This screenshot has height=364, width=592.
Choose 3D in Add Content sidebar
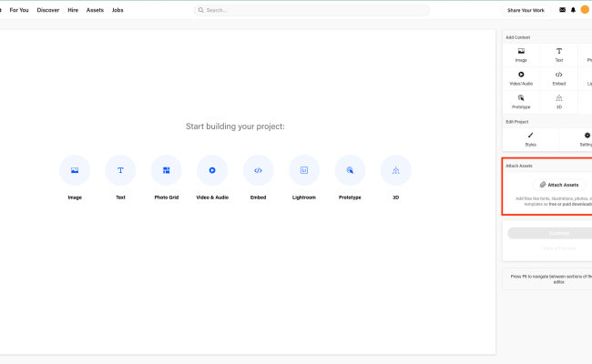click(559, 102)
